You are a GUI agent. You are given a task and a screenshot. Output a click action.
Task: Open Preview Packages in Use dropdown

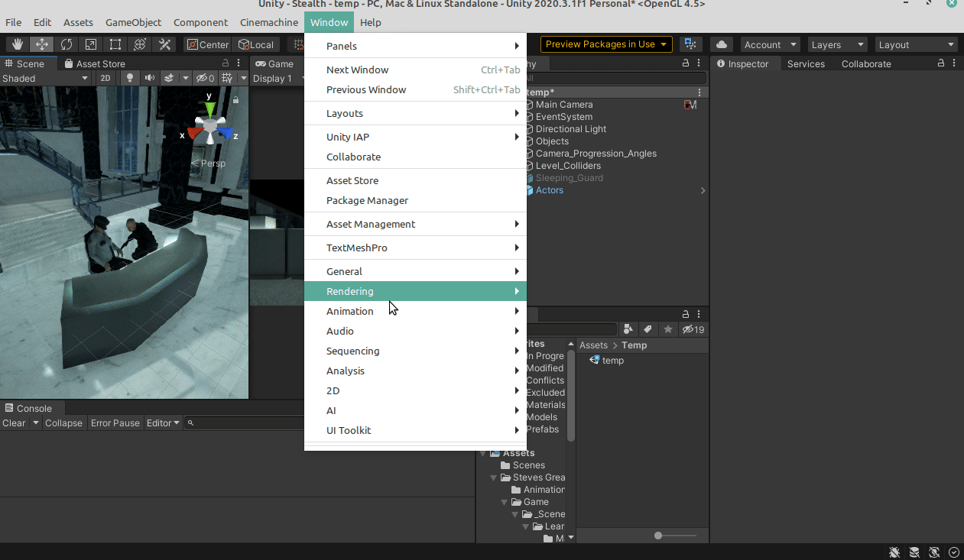coord(606,44)
